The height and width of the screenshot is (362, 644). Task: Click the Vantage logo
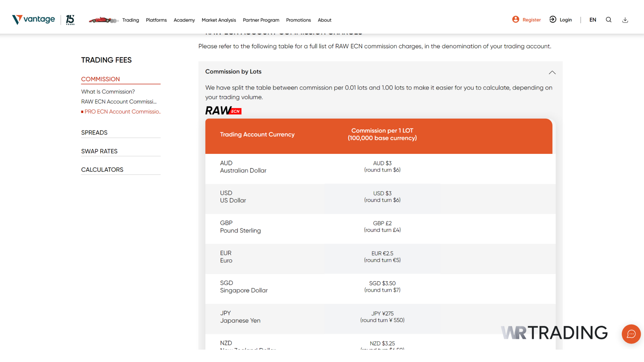pyautogui.click(x=33, y=19)
